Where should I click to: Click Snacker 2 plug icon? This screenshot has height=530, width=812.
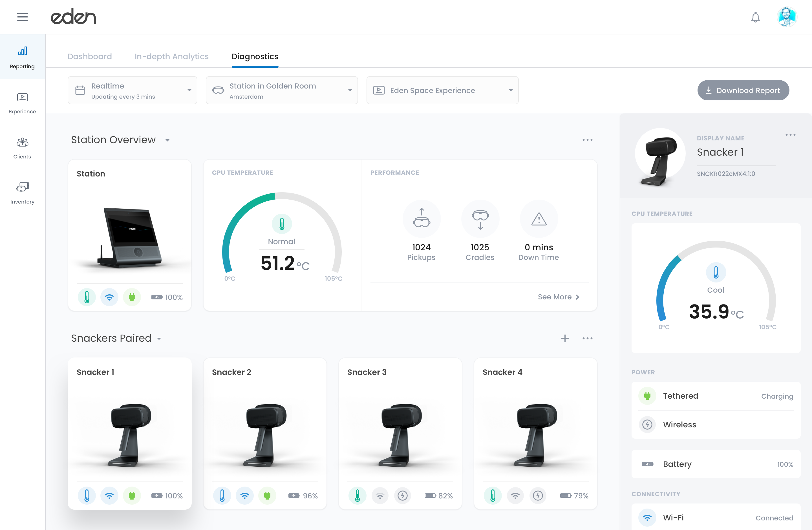tap(267, 496)
